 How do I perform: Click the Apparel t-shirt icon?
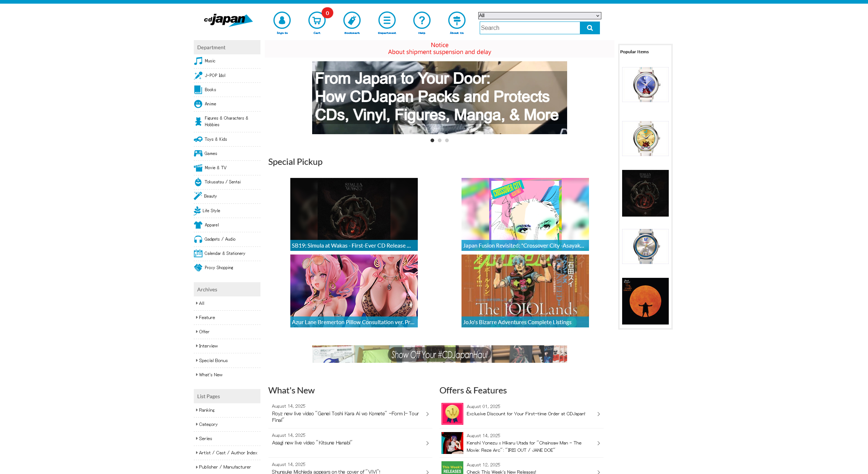(198, 225)
